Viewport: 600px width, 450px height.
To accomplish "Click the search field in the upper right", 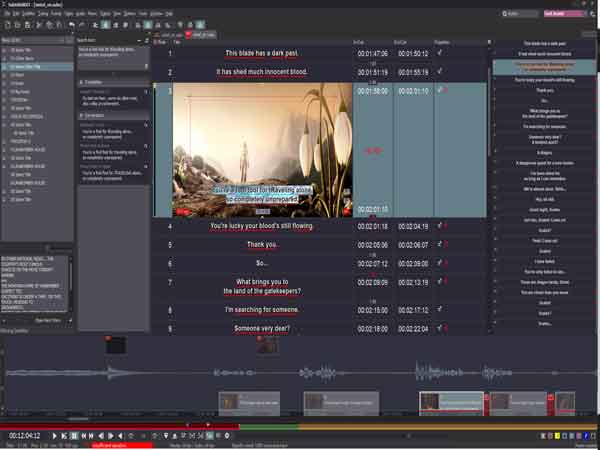I will pyautogui.click(x=520, y=14).
